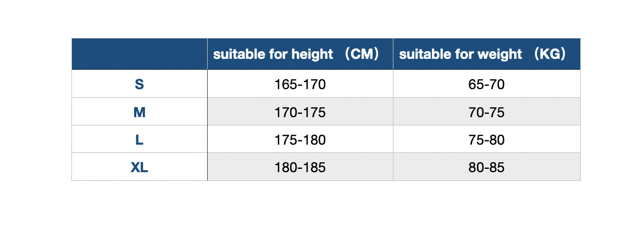Select the 170-175 height cell
The width and height of the screenshot is (644, 231).
300,112
